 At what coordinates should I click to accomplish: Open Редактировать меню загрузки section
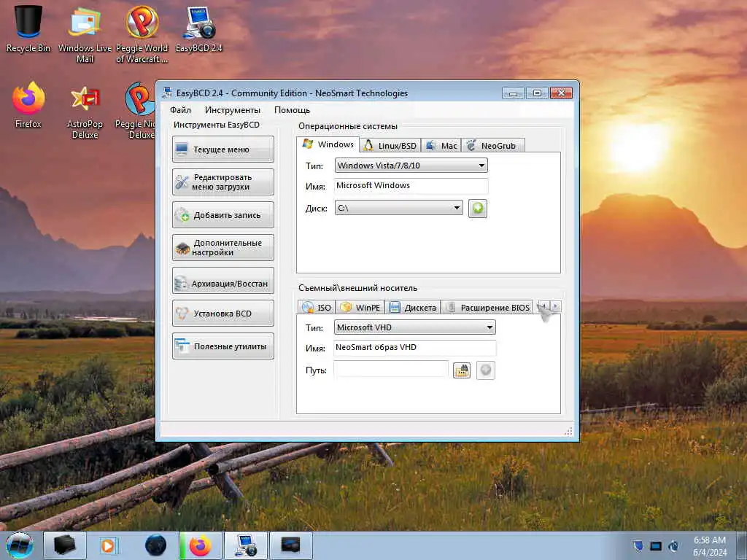[x=223, y=182]
